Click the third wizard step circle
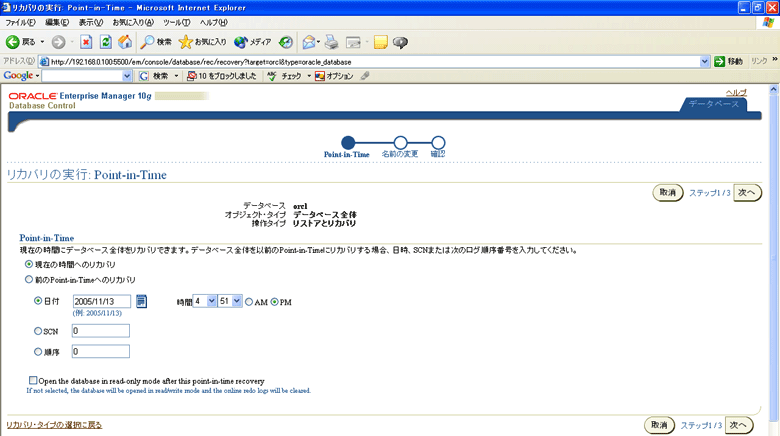This screenshot has height=436, width=780. [438, 142]
